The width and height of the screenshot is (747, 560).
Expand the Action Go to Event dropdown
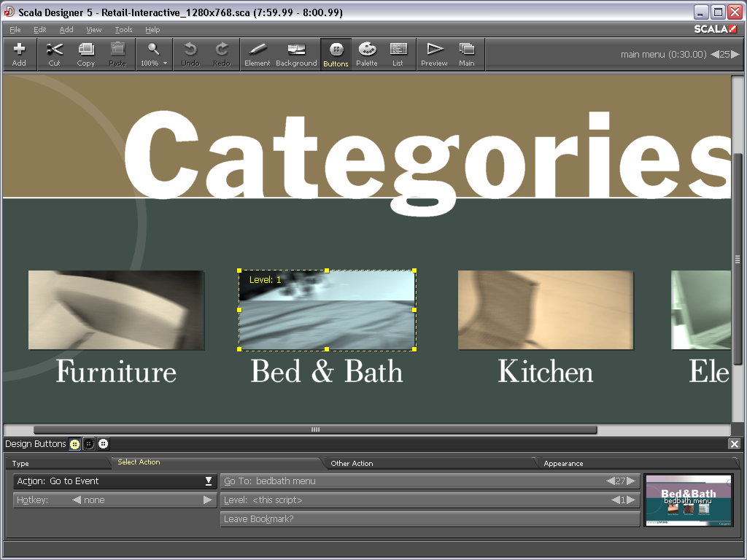(x=209, y=481)
